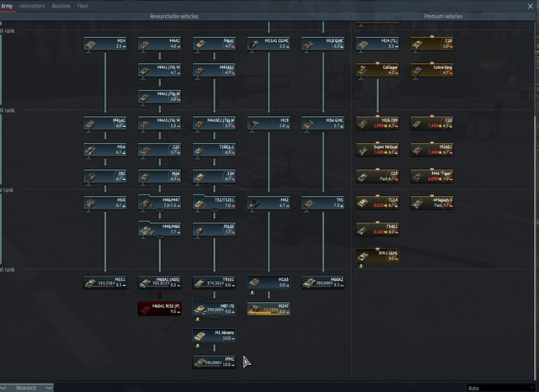539x392 pixels.
Task: Close the research tree window
Action: pos(530,6)
